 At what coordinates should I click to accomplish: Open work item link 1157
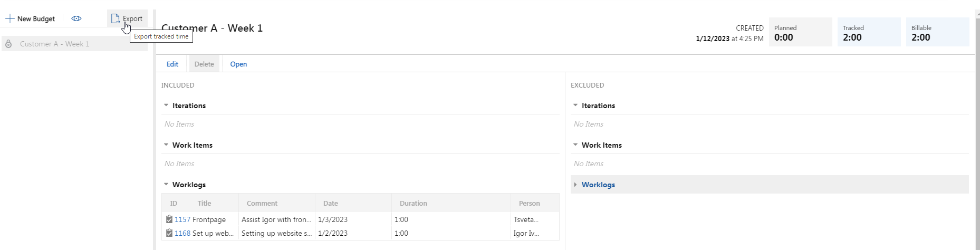pyautogui.click(x=182, y=219)
